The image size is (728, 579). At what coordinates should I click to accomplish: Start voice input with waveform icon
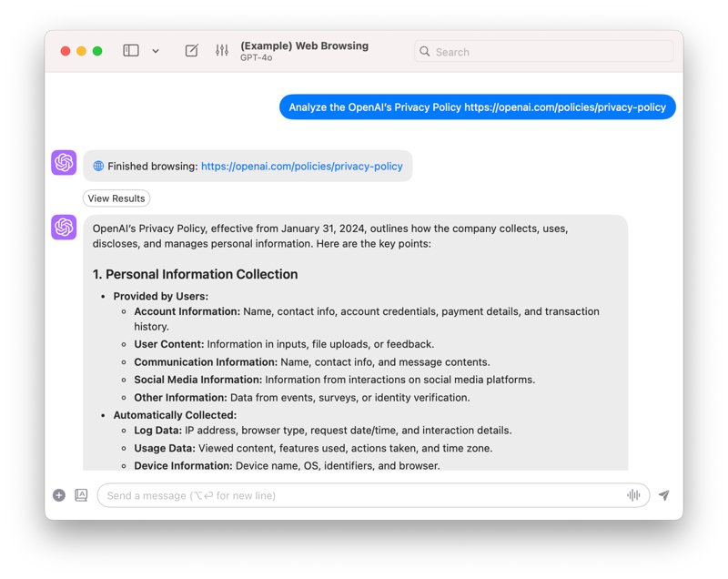(633, 495)
